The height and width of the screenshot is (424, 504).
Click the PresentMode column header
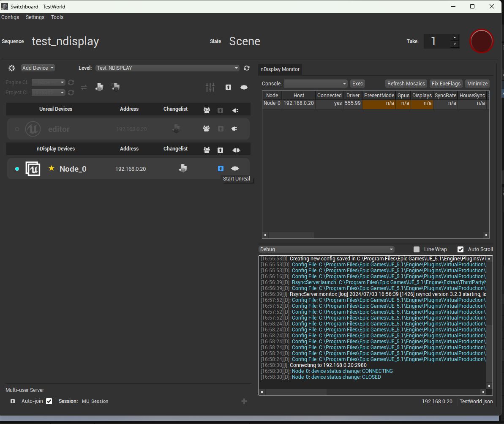(379, 95)
